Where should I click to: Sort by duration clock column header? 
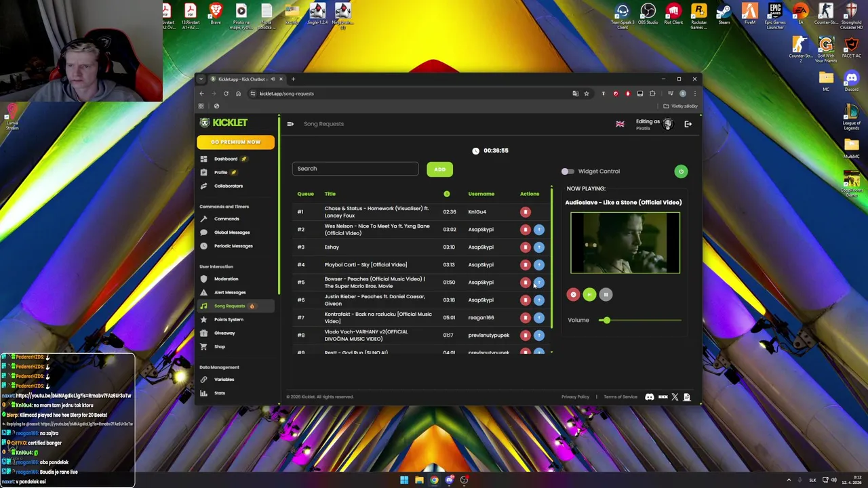pos(447,194)
